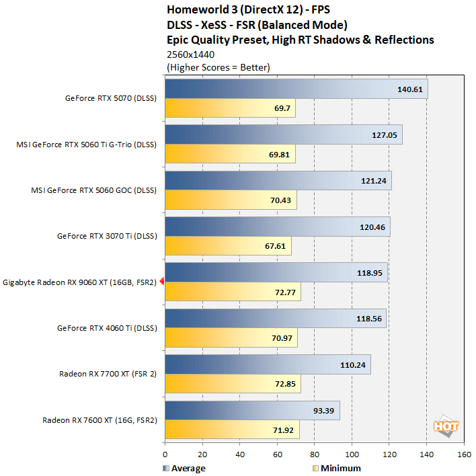Select the 60 axis tick label
This screenshot has height=476, width=476.
278,454
